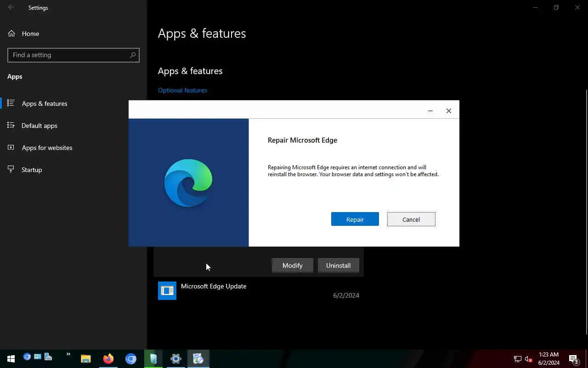Viewport: 588px width, 368px height.
Task: Switch to the green-underlined taskbar app
Action: click(153, 359)
